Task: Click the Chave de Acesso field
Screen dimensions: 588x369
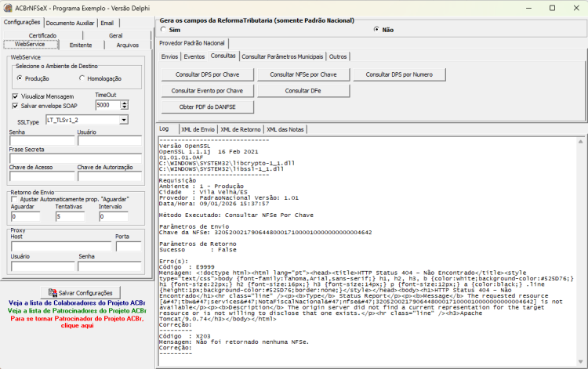Action: coord(42,176)
